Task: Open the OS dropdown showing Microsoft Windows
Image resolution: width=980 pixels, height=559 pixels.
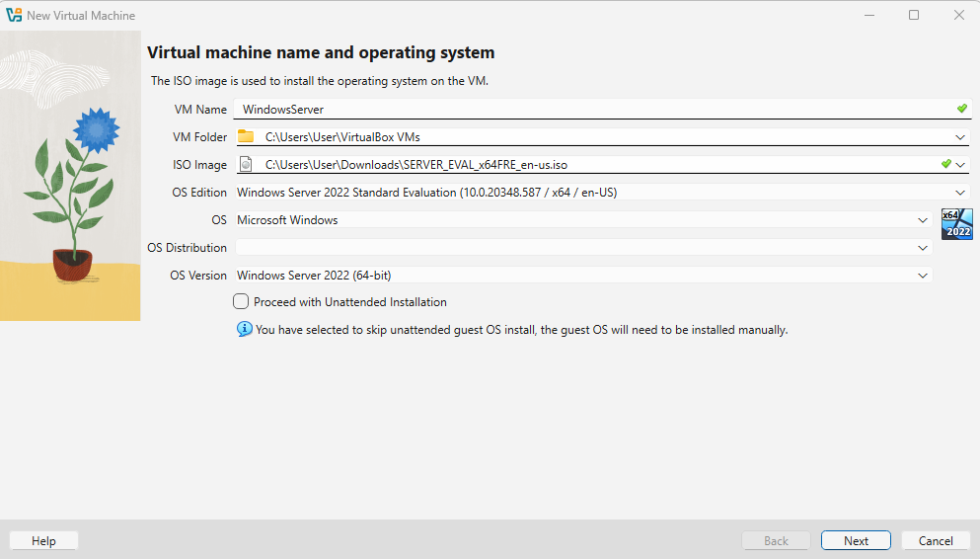Action: pos(583,220)
